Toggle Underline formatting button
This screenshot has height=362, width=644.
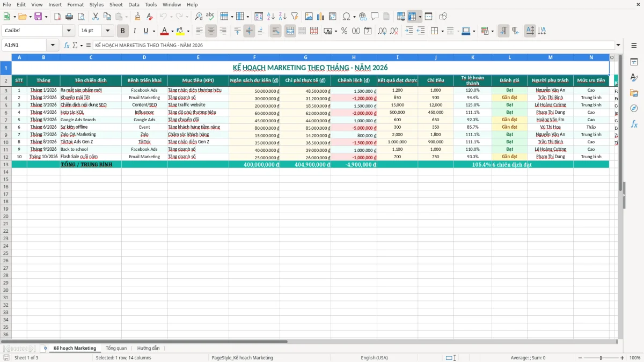pos(145,31)
